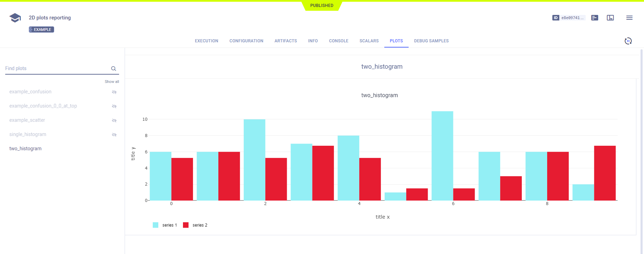Open the hamburger menu in the header

[629, 18]
